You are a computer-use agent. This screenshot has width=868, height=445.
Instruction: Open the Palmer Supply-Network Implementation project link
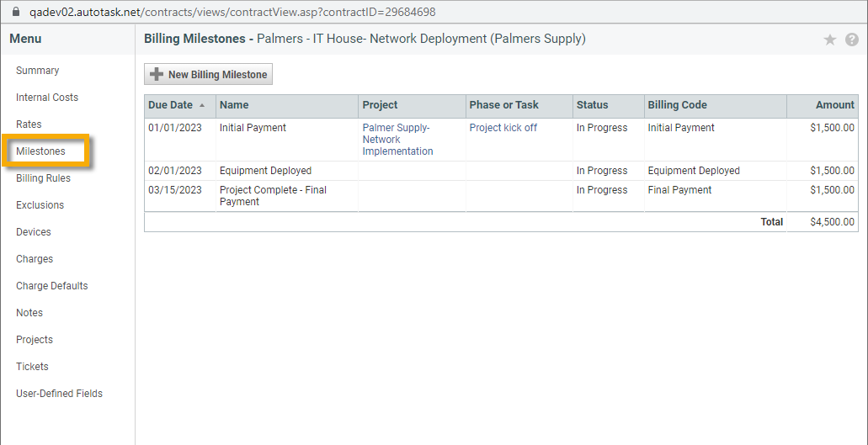click(397, 140)
